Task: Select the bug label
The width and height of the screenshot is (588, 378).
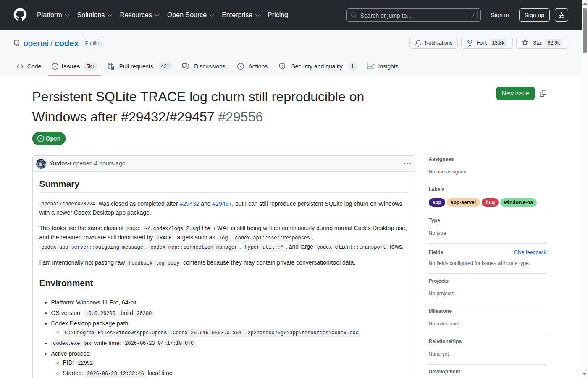Action: [x=490, y=202]
